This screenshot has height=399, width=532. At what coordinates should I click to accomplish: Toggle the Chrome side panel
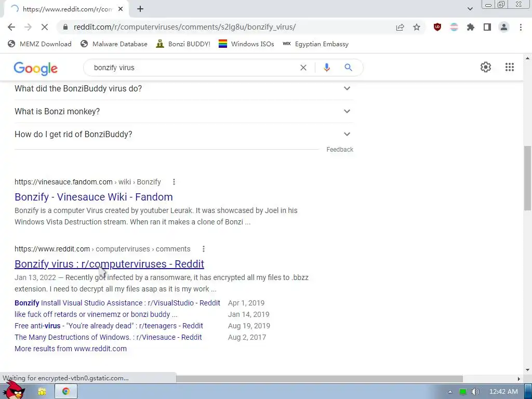pos(487,27)
